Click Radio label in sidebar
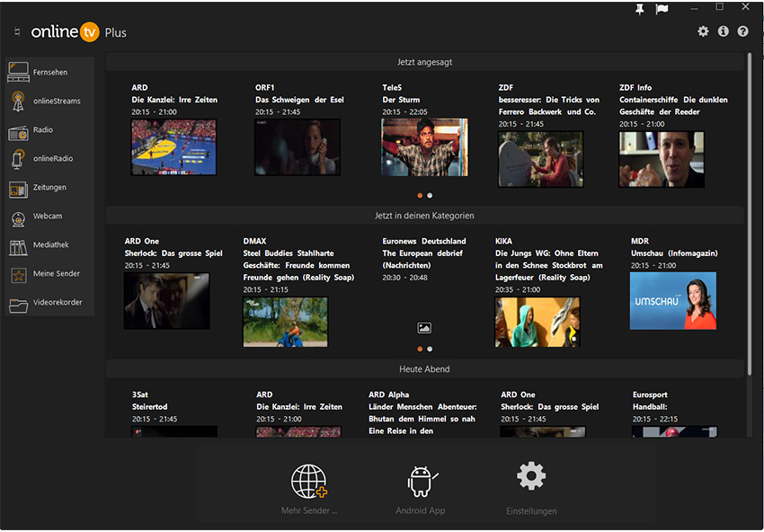 [43, 129]
